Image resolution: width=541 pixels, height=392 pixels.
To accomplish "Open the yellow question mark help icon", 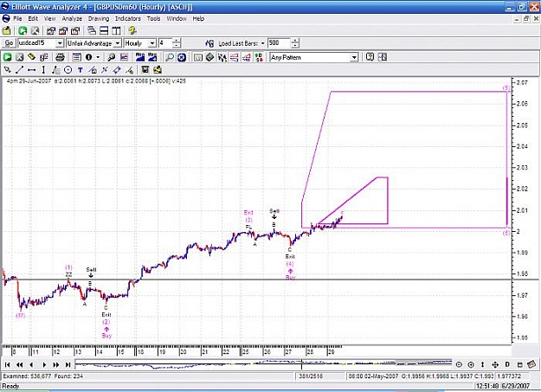I will pyautogui.click(x=132, y=30).
